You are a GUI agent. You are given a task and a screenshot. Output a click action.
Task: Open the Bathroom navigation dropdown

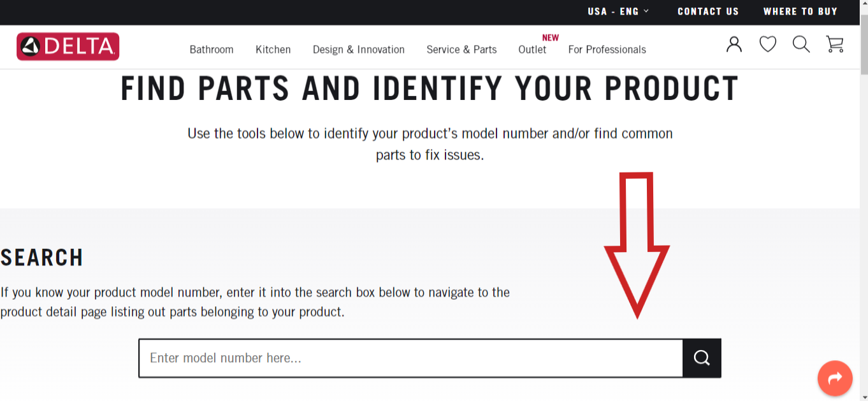tap(212, 49)
